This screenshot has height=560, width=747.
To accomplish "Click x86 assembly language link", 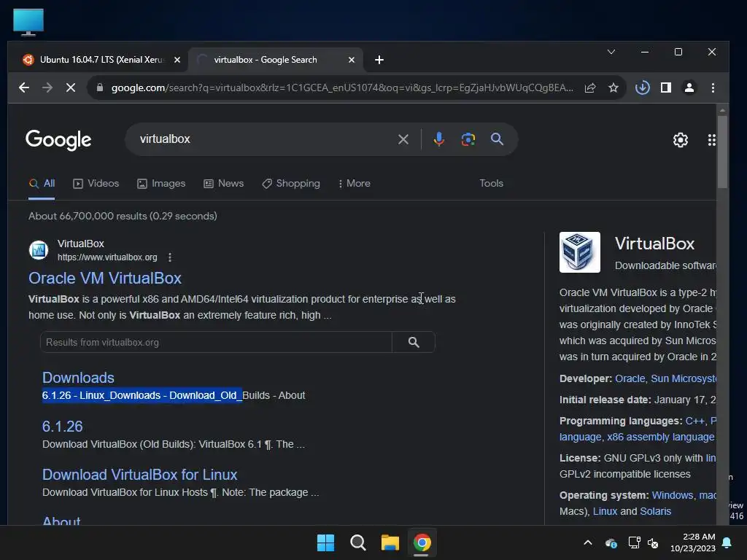I will pyautogui.click(x=660, y=437).
